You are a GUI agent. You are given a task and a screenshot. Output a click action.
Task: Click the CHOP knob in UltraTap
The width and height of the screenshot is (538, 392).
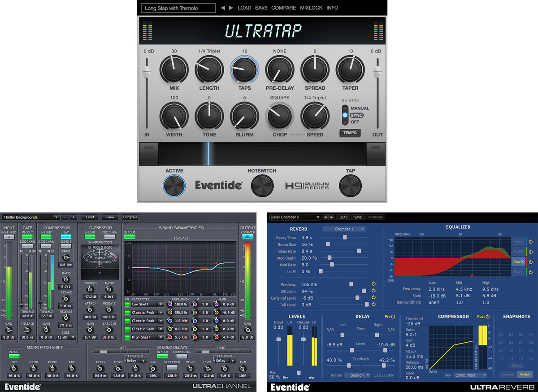click(x=280, y=116)
